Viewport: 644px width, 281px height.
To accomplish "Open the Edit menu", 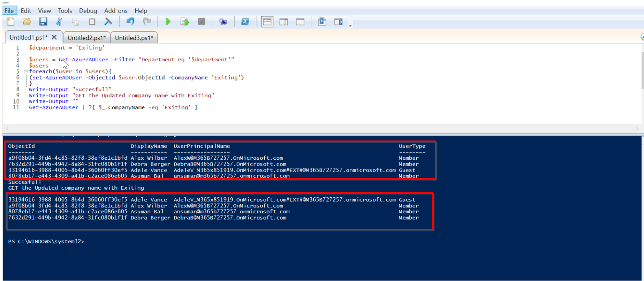I will (x=26, y=11).
